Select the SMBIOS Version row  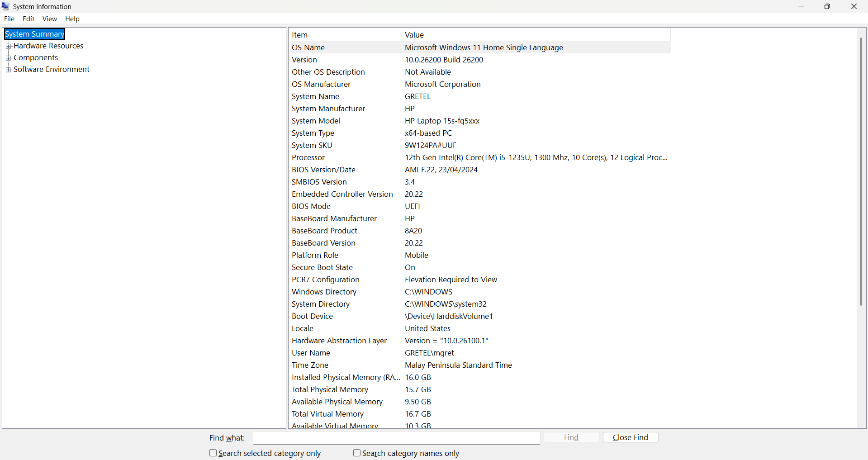point(479,182)
